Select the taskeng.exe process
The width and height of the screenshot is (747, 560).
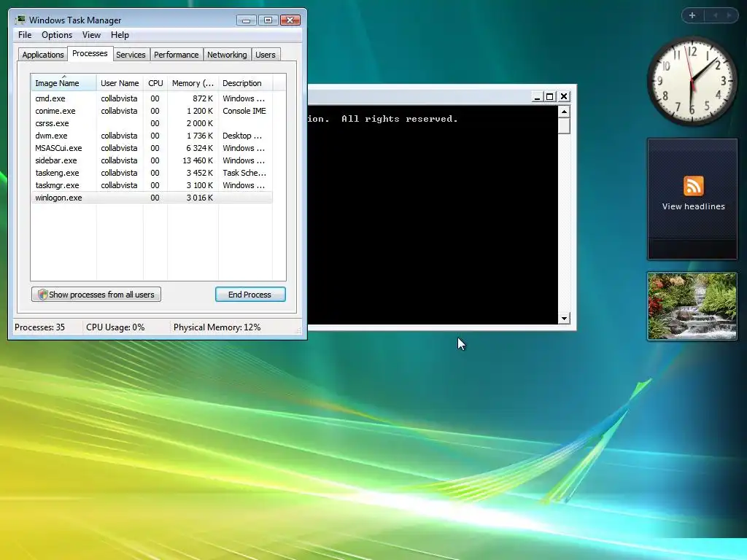point(152,173)
